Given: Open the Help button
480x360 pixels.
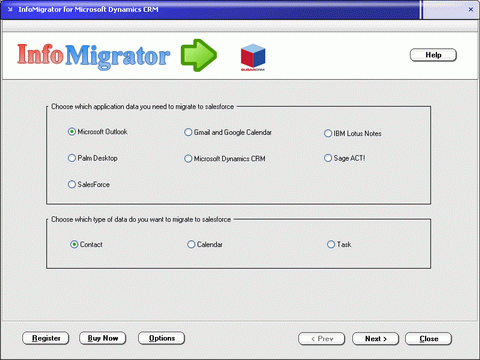Looking at the screenshot, I should [x=433, y=55].
